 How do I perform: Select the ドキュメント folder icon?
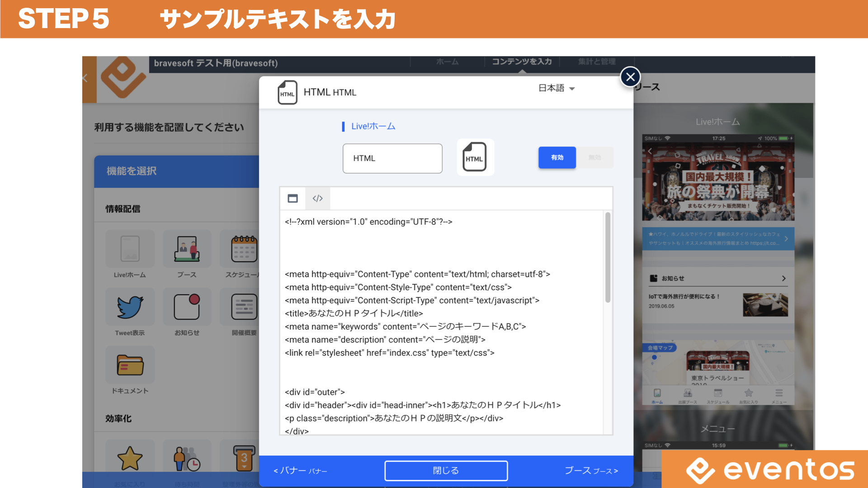[130, 365]
